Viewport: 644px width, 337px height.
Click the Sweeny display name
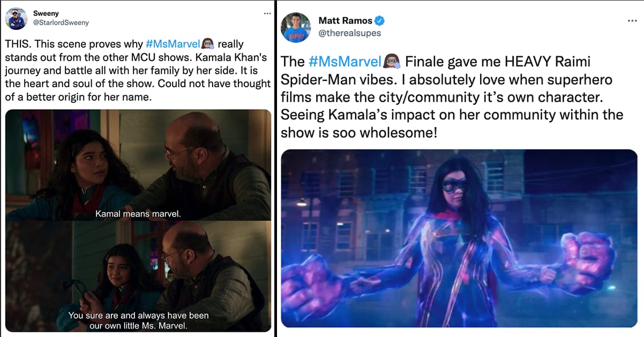(46, 13)
